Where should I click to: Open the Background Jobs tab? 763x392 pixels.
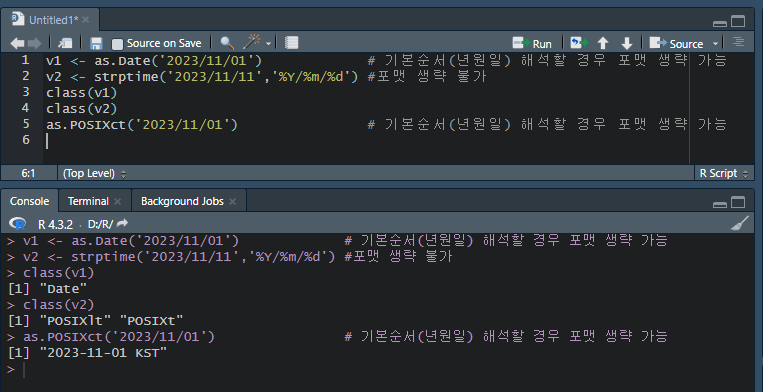(182, 201)
